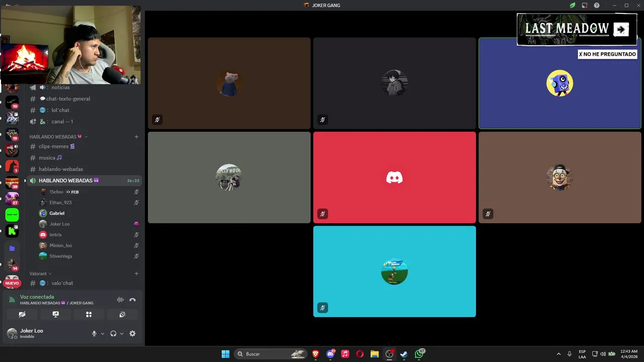This screenshot has width=644, height=362.
Task: Open the soundboard button
Action: point(122,314)
